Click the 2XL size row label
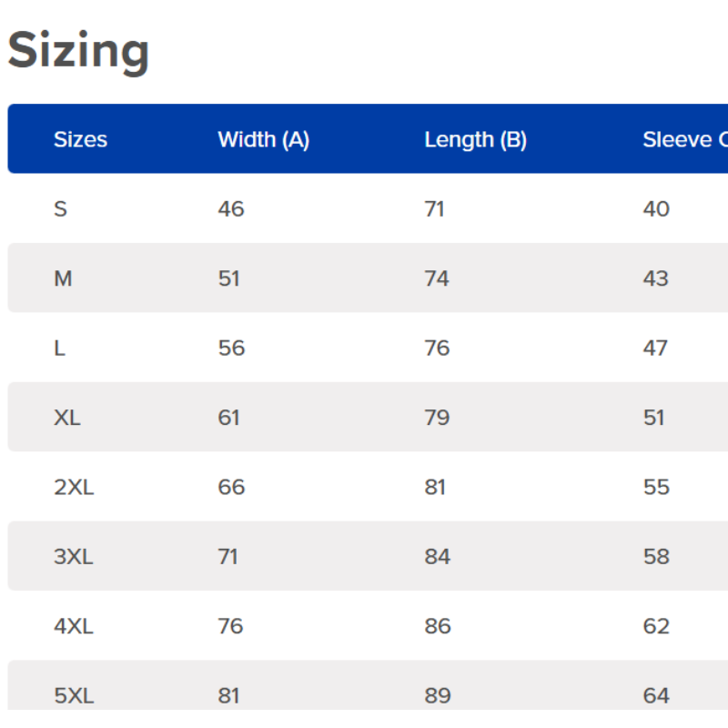The height and width of the screenshot is (728, 728). [74, 487]
